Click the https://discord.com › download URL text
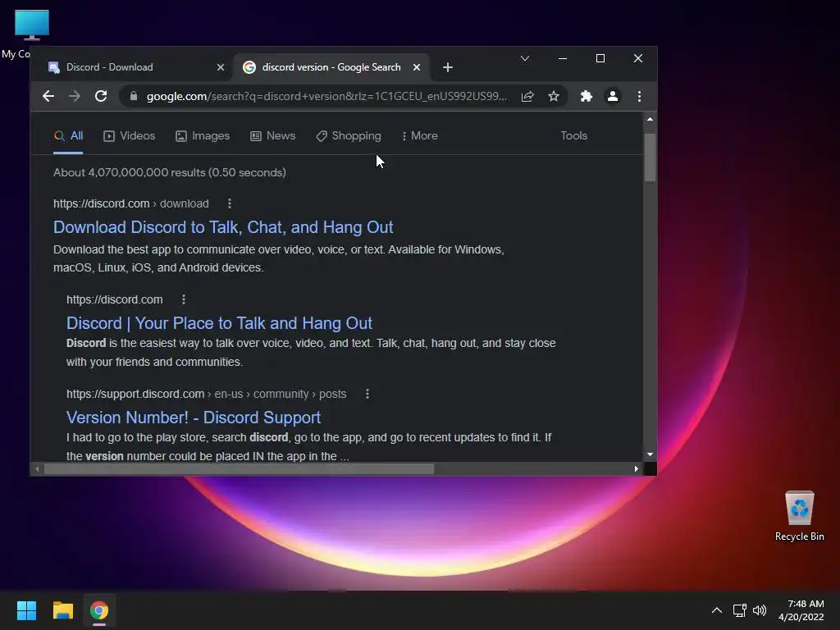The image size is (840, 630). 131,203
